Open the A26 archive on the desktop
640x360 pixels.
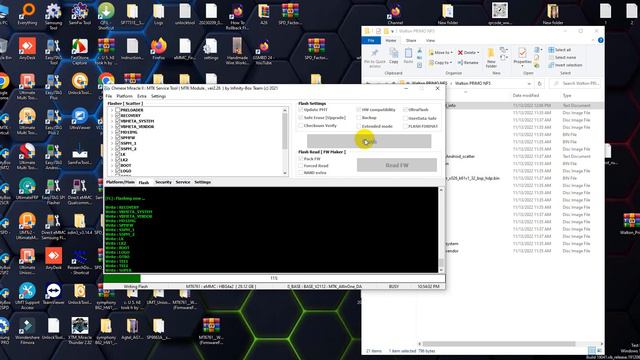[264, 14]
